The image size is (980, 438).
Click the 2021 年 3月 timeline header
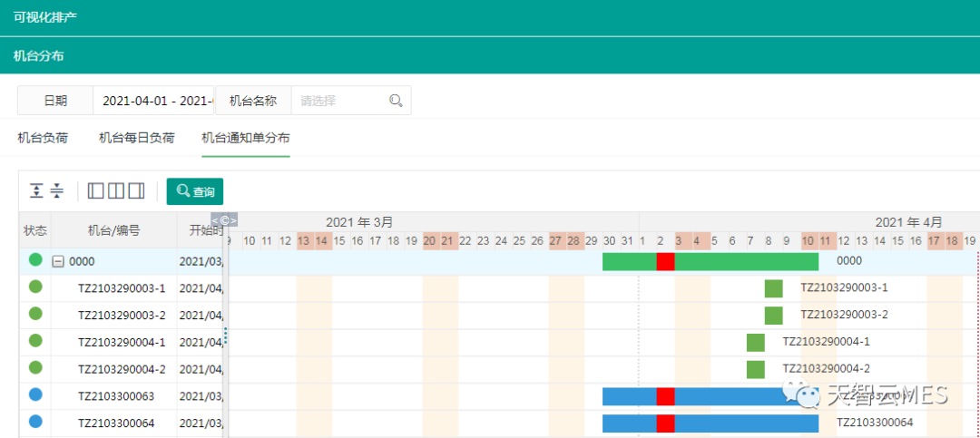pyautogui.click(x=359, y=222)
